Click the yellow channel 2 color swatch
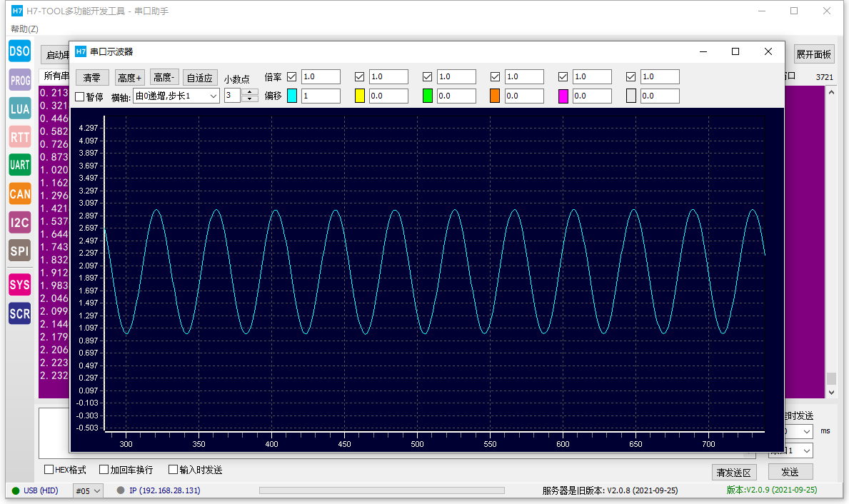The width and height of the screenshot is (849, 504). (360, 96)
